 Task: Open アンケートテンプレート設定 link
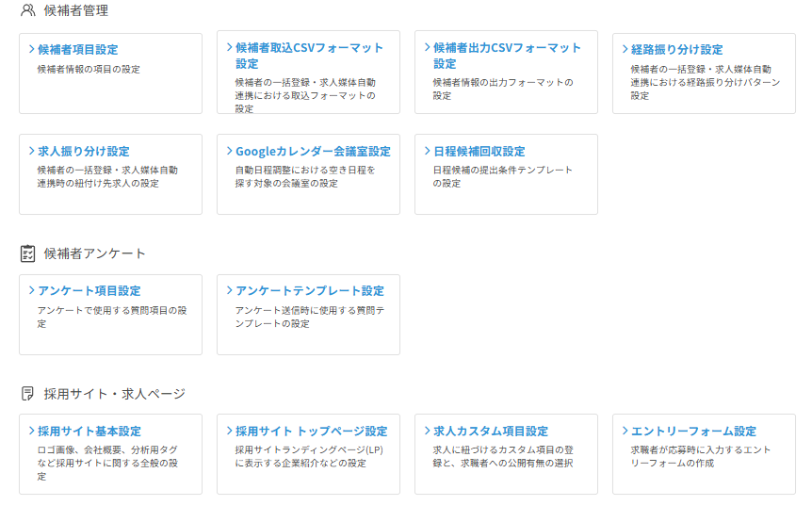[x=309, y=291]
